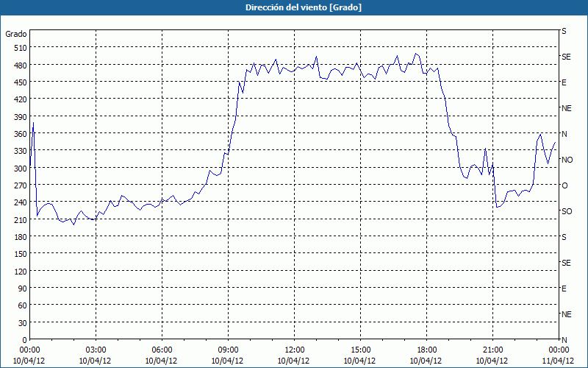Image resolution: width=588 pixels, height=368 pixels.
Task: Select the 120 y-axis value
Action: [x=21, y=271]
